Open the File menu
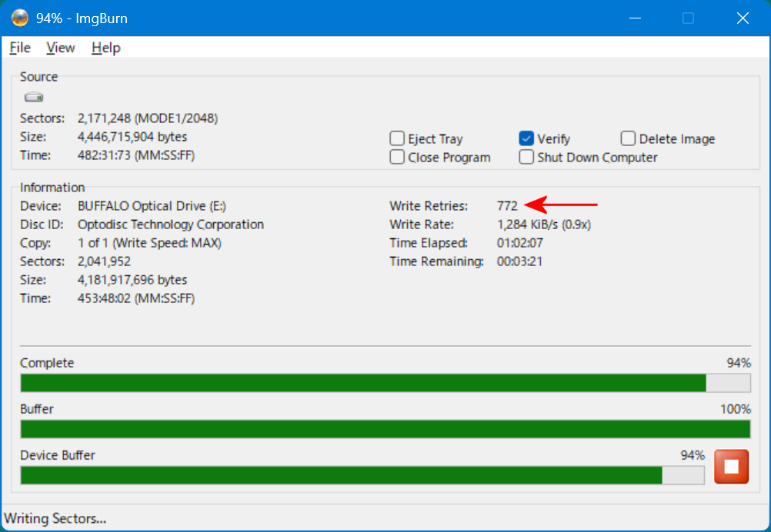Viewport: 771px width, 532px height. coord(20,48)
